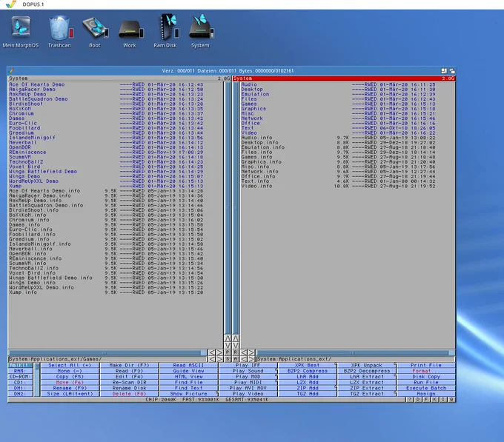Click the drive button bank scrollbar
The image size is (504, 442).
click(x=36, y=380)
